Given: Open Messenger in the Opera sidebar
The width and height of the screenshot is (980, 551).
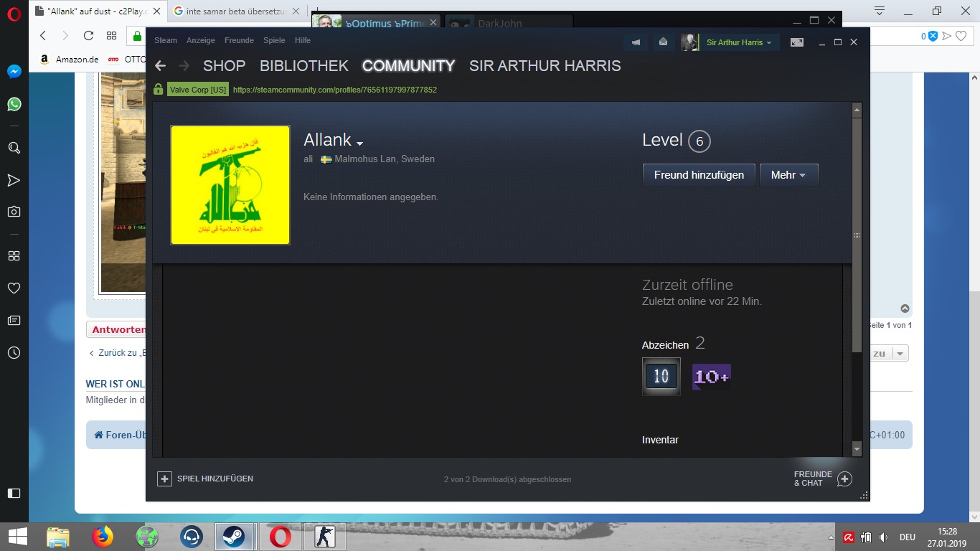Looking at the screenshot, I should [x=14, y=72].
